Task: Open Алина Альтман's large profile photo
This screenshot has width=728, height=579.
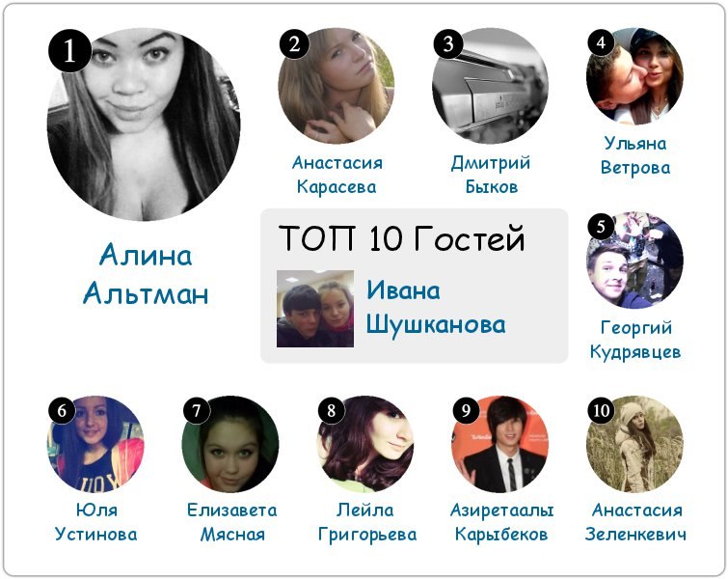Action: [144, 124]
